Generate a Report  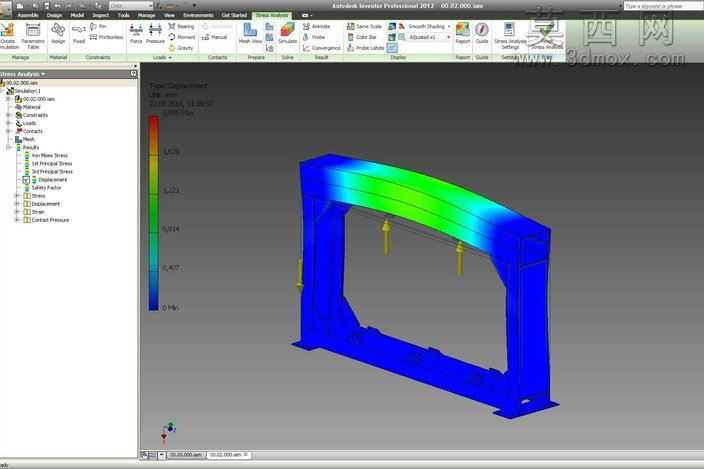pos(462,34)
